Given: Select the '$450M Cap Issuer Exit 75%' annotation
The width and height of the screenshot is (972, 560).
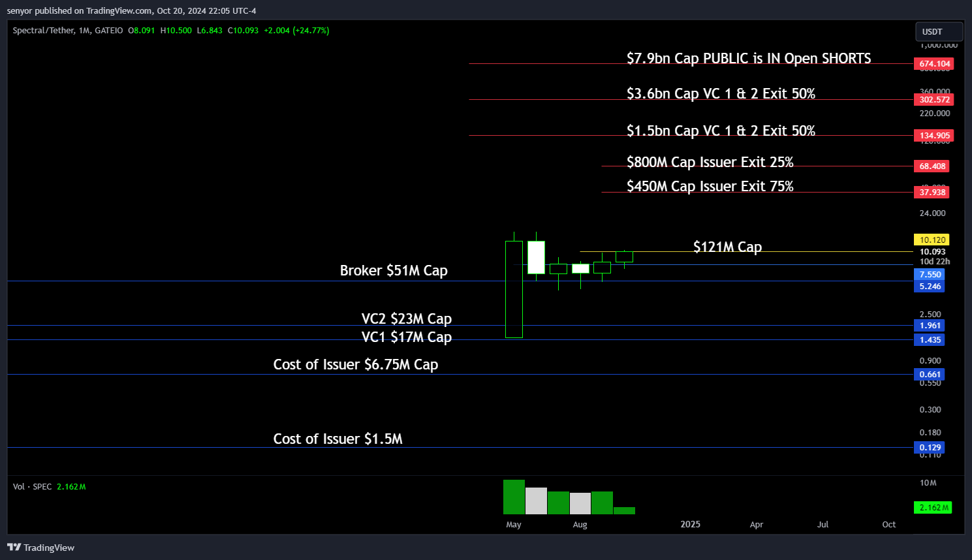Looking at the screenshot, I should click(x=710, y=187).
